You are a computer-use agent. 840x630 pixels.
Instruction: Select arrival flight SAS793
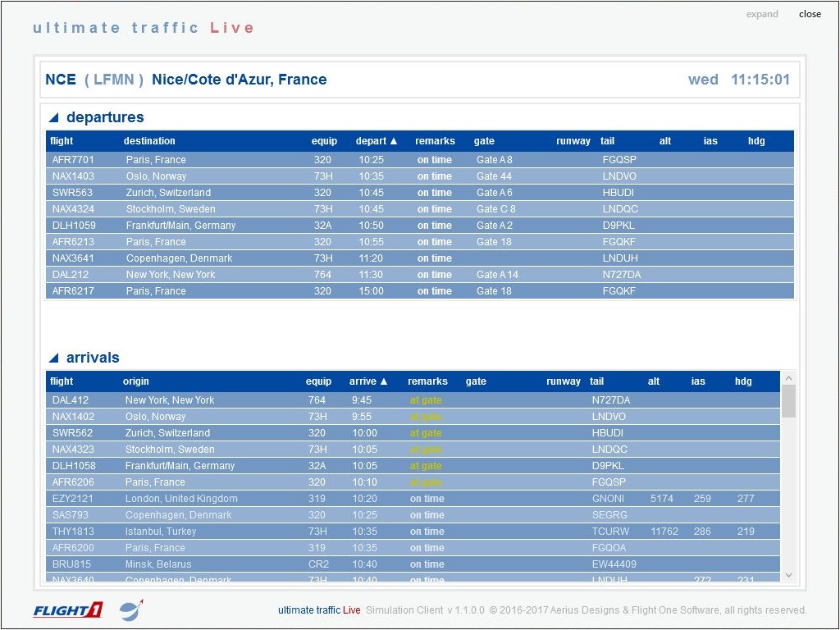pyautogui.click(x=413, y=515)
